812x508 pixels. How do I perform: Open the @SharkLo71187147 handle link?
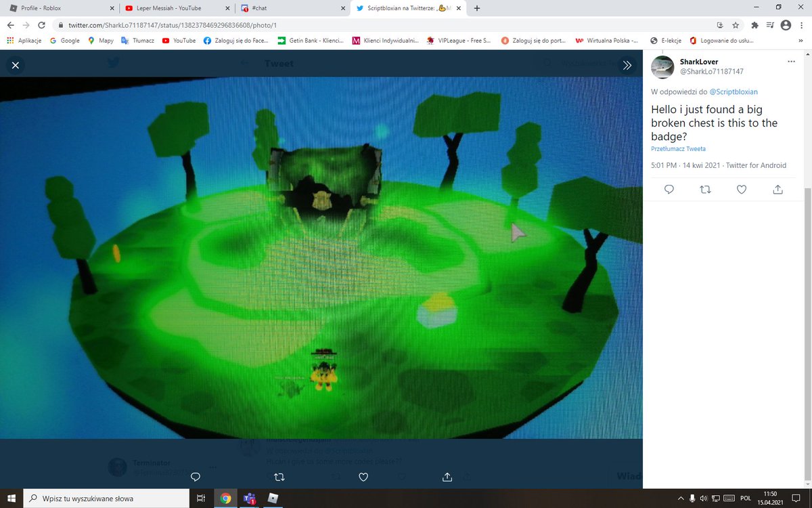[x=711, y=71]
